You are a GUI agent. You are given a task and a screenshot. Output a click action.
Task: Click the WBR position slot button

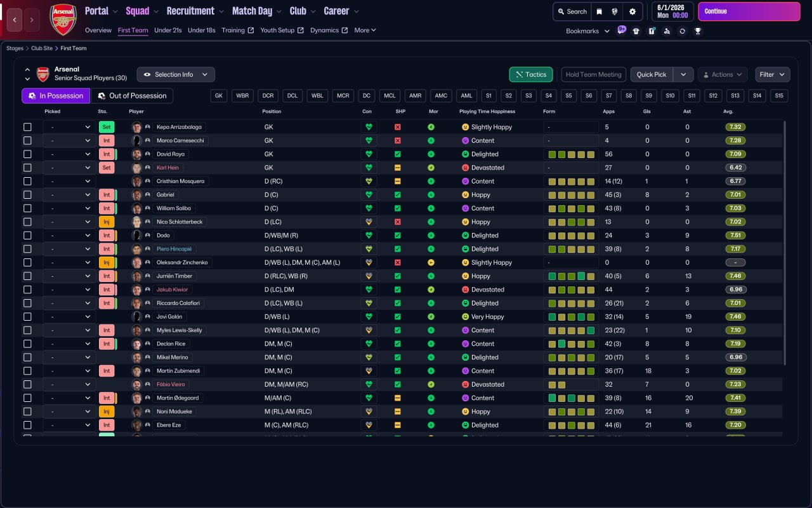click(x=242, y=96)
